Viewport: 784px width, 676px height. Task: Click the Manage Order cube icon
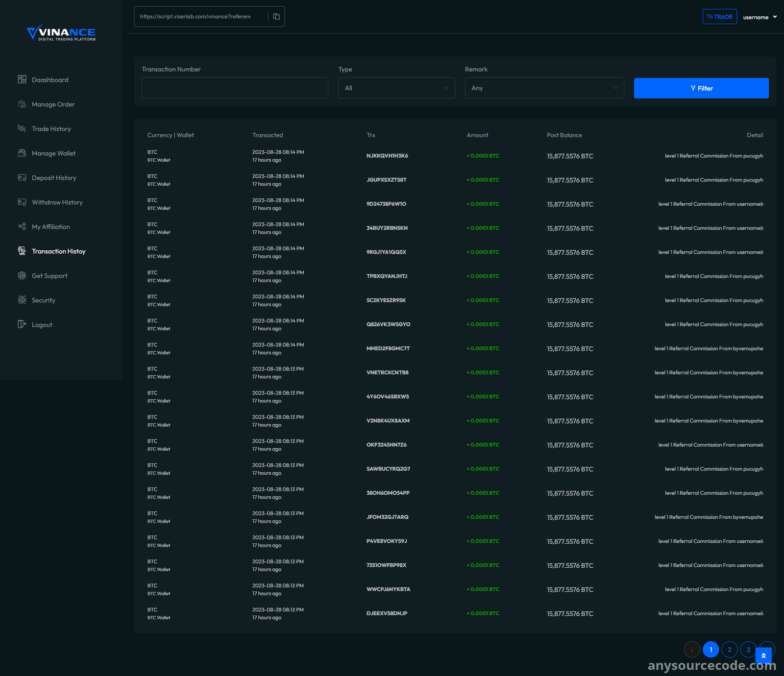(x=22, y=104)
